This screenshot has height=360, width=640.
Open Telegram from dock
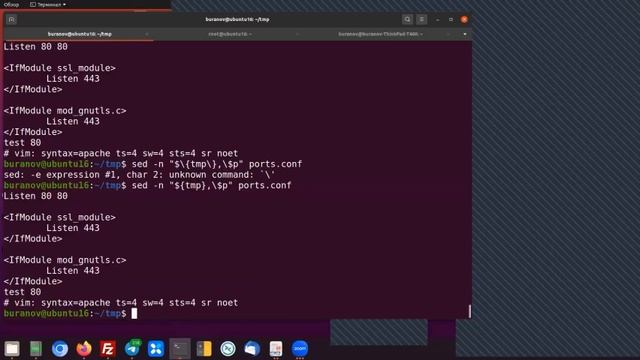click(x=132, y=349)
